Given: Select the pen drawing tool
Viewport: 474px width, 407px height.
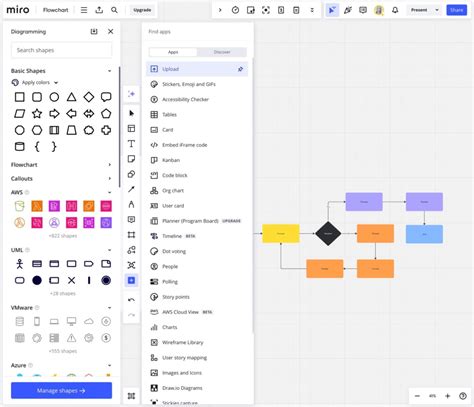Looking at the screenshot, I should (131, 204).
